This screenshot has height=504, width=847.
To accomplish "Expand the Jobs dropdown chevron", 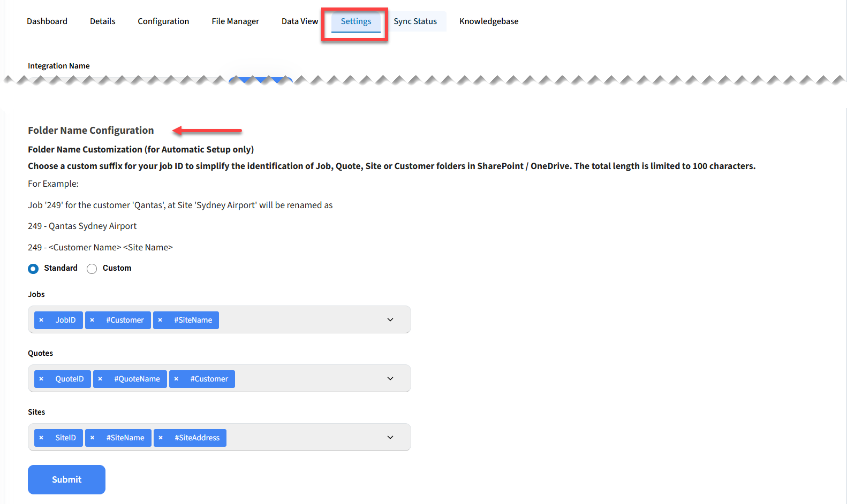I will 390,319.
